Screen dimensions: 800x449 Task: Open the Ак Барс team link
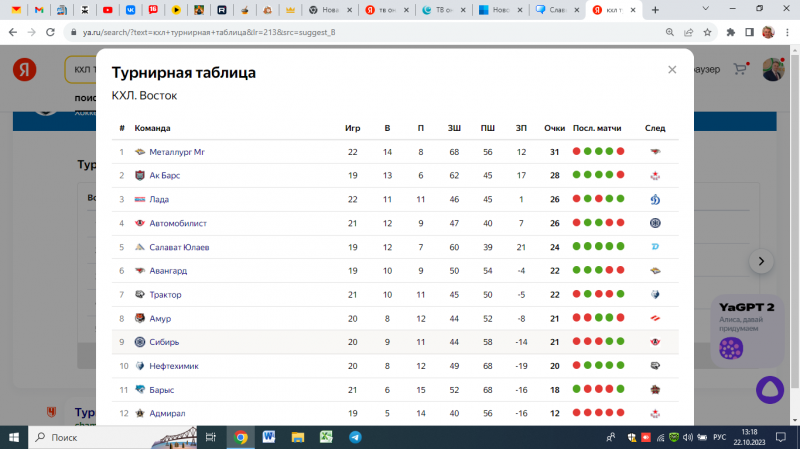tap(165, 175)
